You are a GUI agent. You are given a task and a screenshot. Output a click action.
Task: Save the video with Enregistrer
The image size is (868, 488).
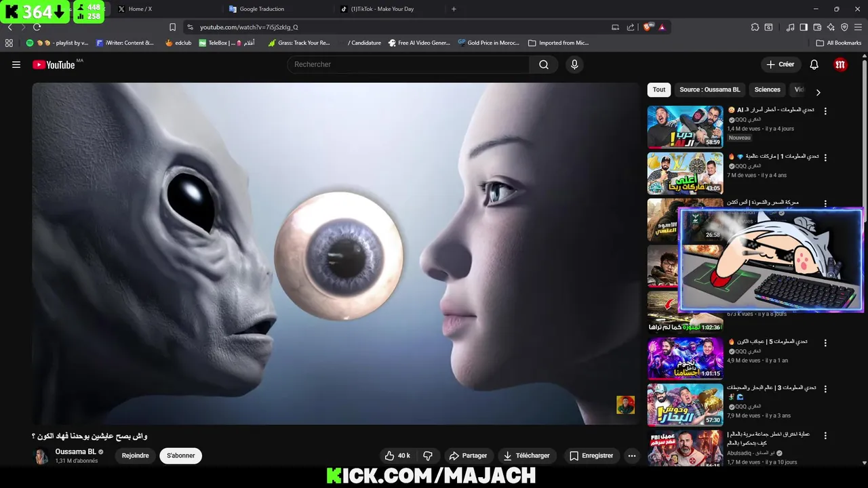coord(591,455)
